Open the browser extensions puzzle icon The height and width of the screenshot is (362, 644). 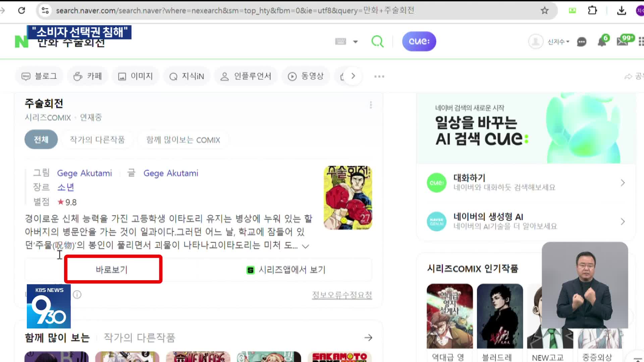point(592,10)
